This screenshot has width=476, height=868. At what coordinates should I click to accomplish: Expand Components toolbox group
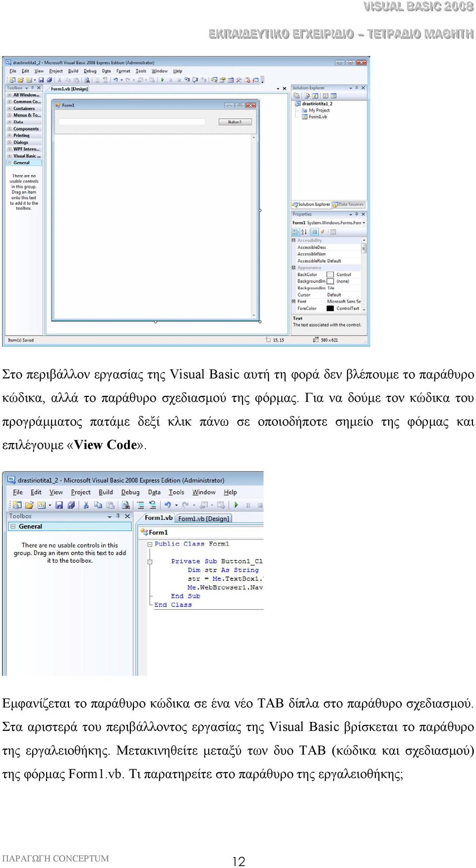tap(9, 129)
